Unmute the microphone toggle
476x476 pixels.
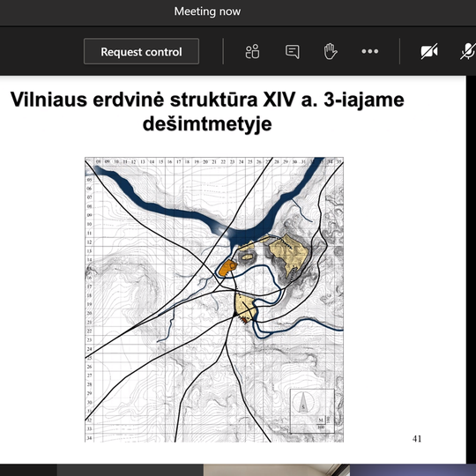[468, 51]
